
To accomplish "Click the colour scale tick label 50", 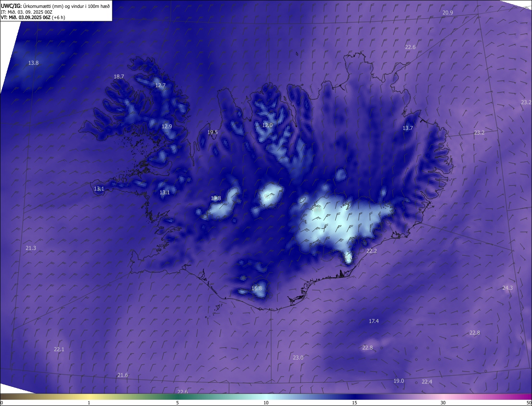I will (529, 403).
